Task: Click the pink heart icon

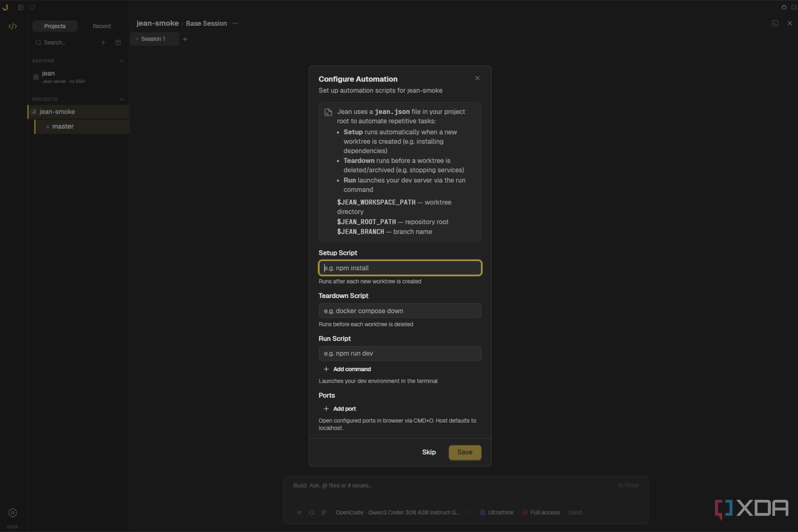Action: 32,7
